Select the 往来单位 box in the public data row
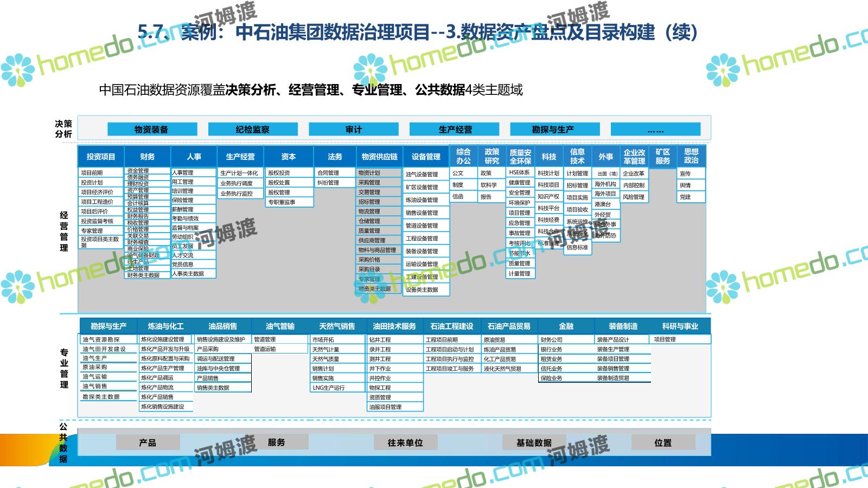 (405, 442)
